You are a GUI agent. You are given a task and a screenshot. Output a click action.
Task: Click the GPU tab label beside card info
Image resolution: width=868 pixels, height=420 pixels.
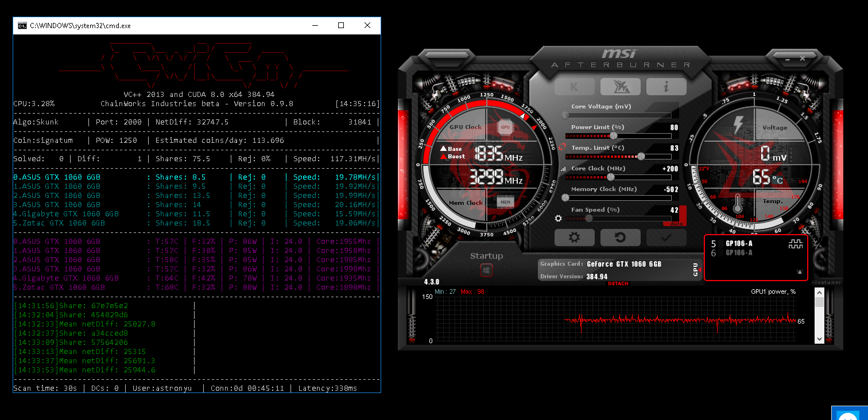point(695,269)
